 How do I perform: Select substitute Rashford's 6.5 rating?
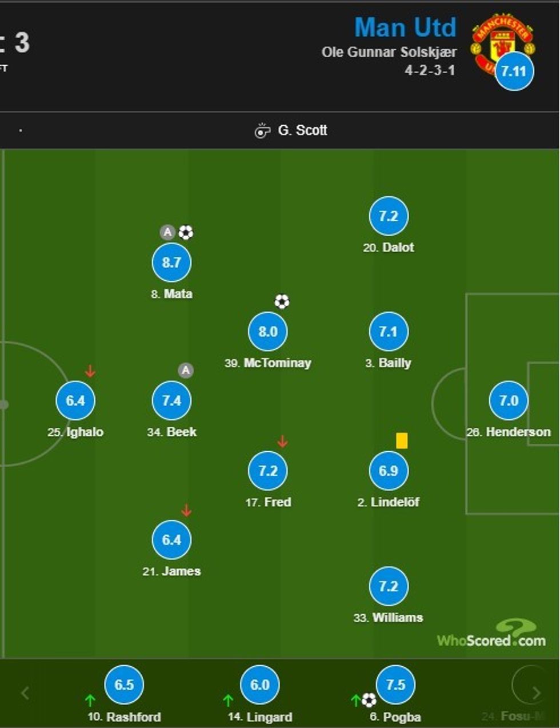point(124,685)
